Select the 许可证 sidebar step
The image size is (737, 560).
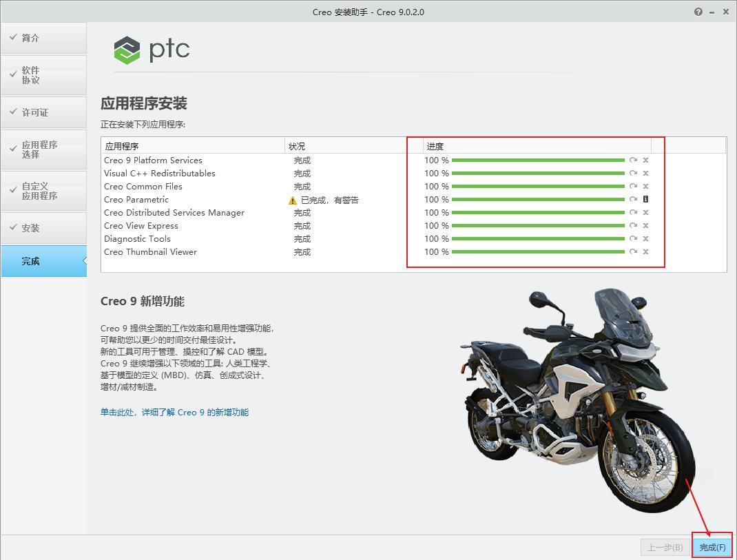(x=37, y=112)
